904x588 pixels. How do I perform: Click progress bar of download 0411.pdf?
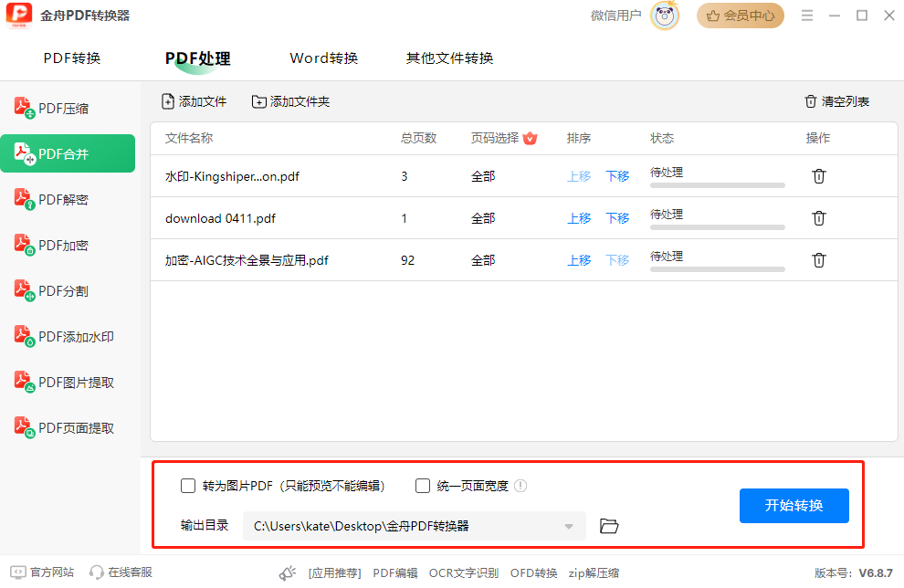(717, 227)
